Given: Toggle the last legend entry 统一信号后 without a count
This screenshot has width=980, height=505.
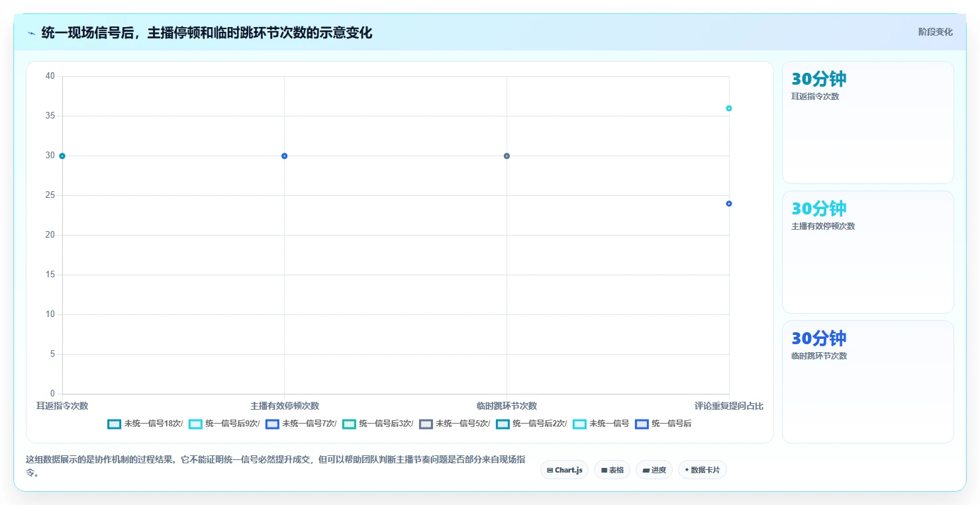Looking at the screenshot, I should click(663, 424).
